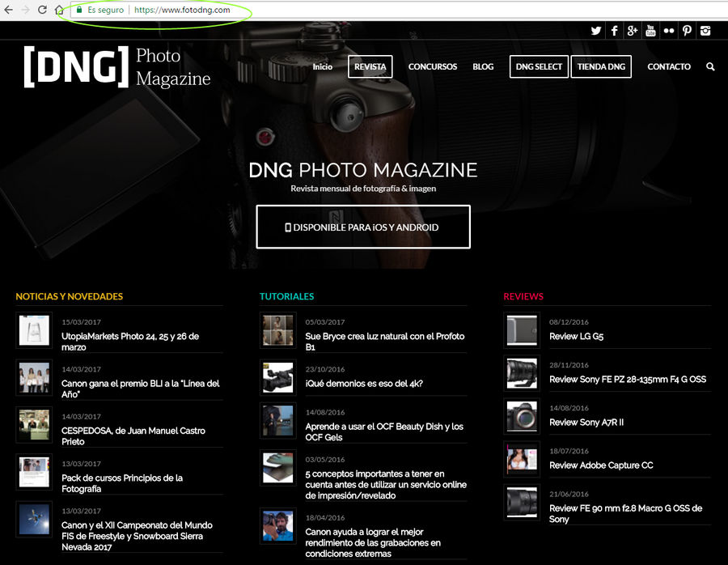Open Pack de cursos Principios de la Fotografía
The width and height of the screenshot is (728, 565).
122,483
